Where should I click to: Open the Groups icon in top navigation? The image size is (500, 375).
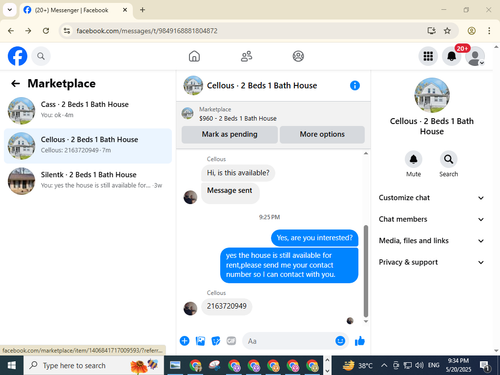(298, 56)
